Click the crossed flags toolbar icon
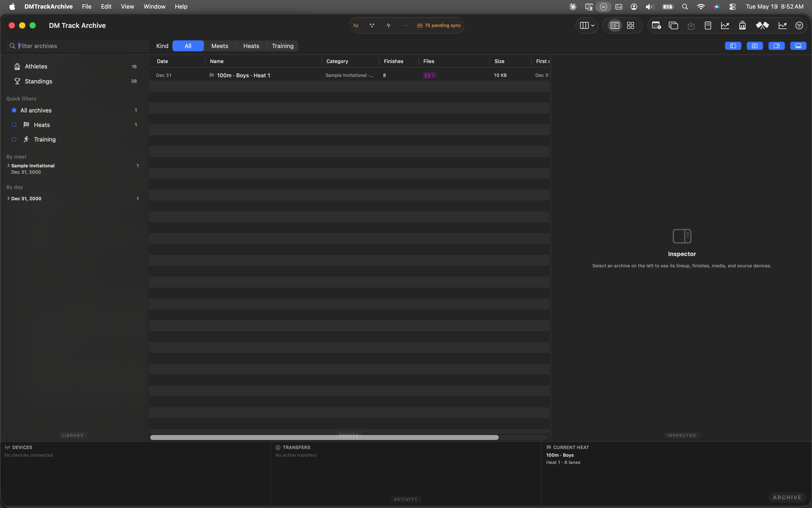 pyautogui.click(x=762, y=26)
